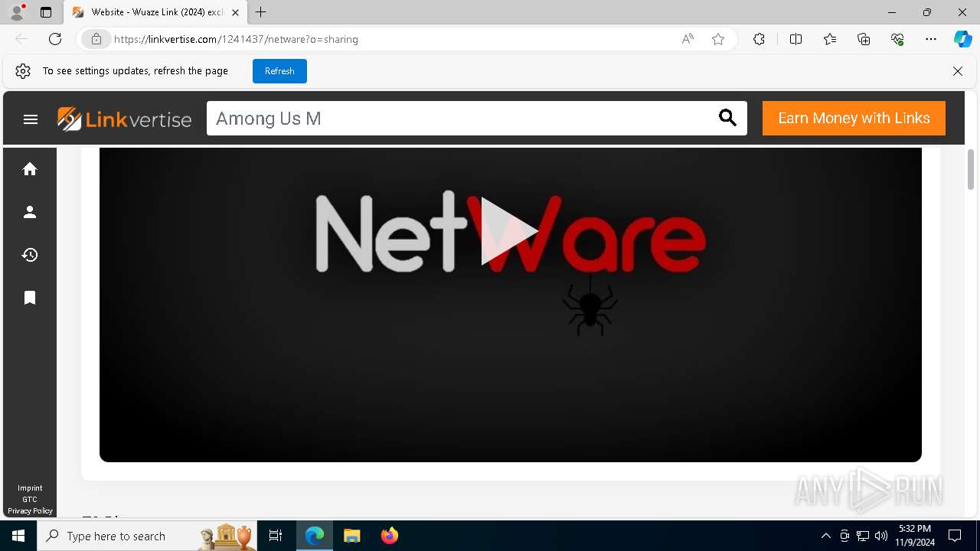Click the Earn Money with Links button

pos(854,119)
